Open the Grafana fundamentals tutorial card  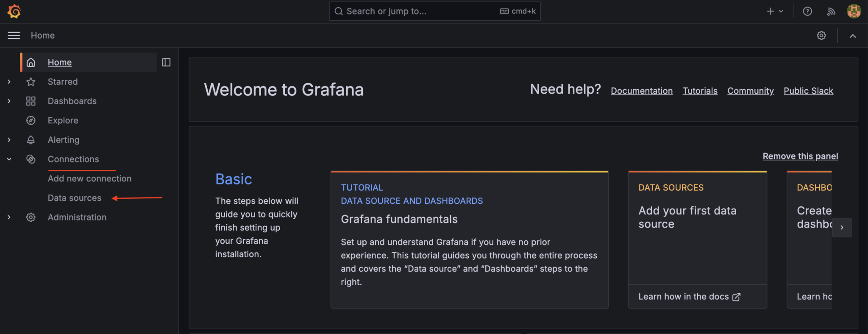coord(470,240)
